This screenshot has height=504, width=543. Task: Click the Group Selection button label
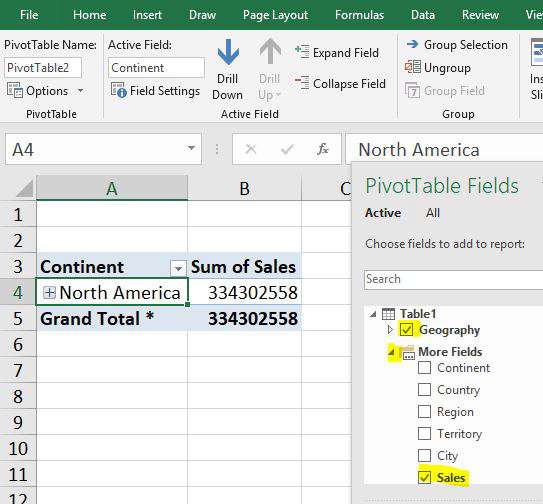466,45
